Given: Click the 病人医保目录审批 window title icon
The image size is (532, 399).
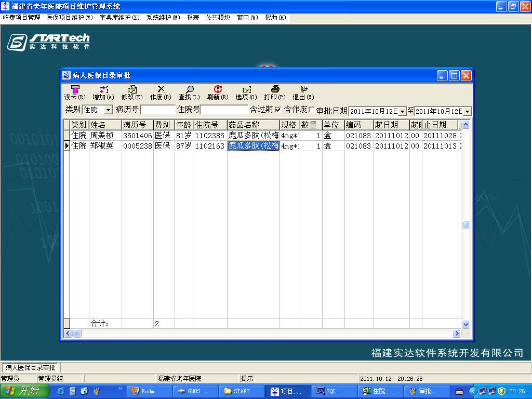Looking at the screenshot, I should coord(66,75).
